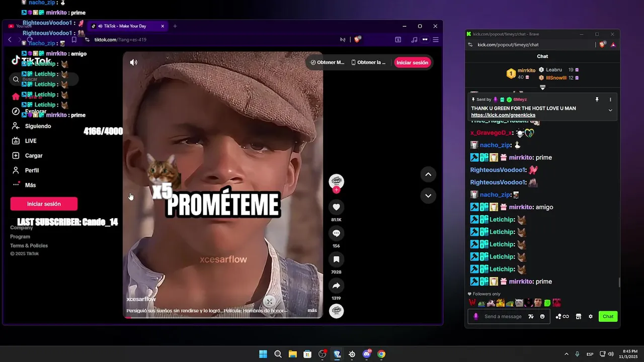This screenshot has height=362, width=644.
Task: Open the xcesarflow username on the video
Action: pyautogui.click(x=141, y=299)
